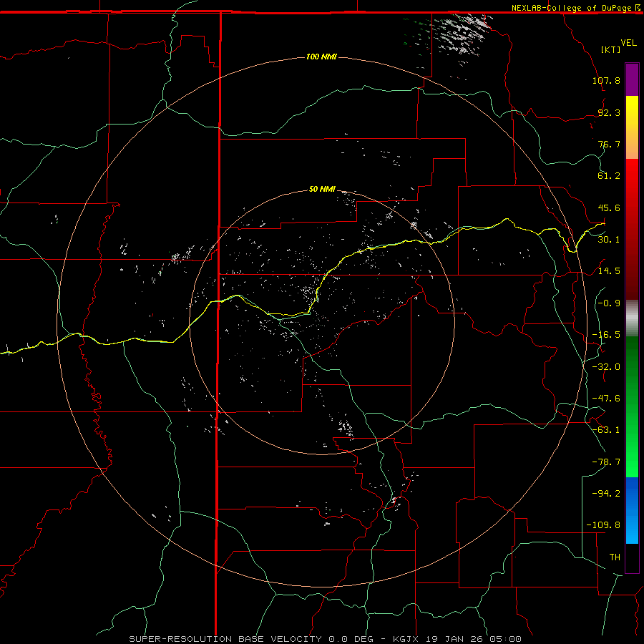Image resolution: width=644 pixels, height=644 pixels.
Task: Click the TH legend label
Action: pos(615,557)
